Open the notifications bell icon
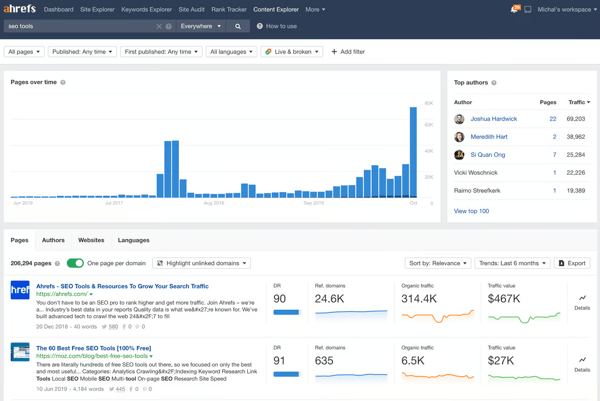This screenshot has width=600, height=401. (x=515, y=9)
